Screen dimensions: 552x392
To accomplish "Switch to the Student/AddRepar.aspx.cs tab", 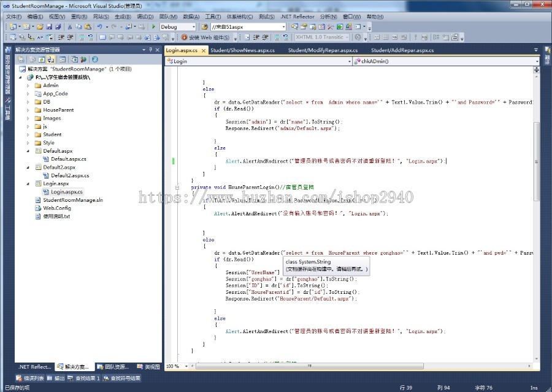I will coord(402,50).
